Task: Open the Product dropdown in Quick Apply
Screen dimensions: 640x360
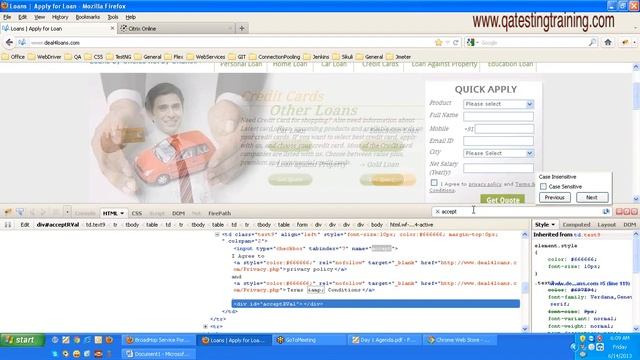Action: click(x=498, y=104)
